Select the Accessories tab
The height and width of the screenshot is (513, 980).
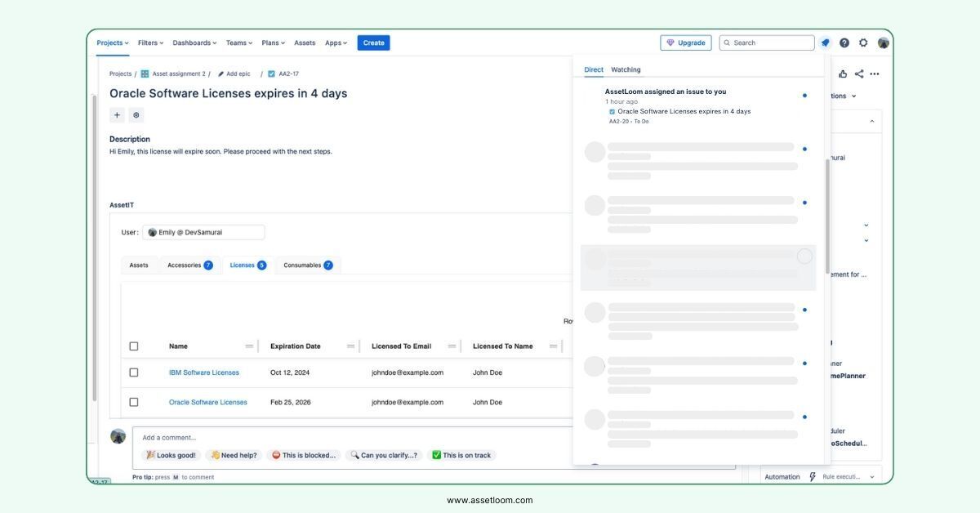coord(189,265)
